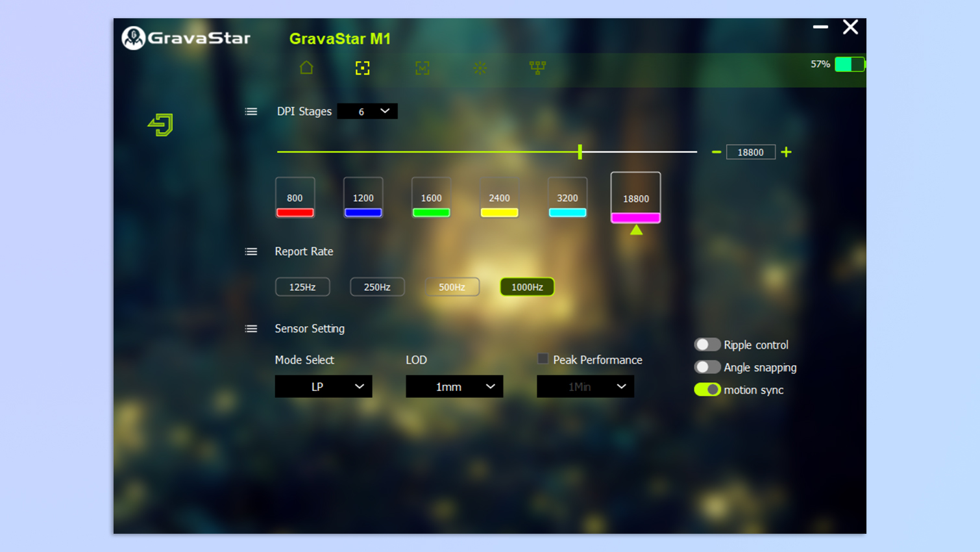Image resolution: width=980 pixels, height=552 pixels.
Task: Open the Macro editor icon
Action: click(x=422, y=68)
